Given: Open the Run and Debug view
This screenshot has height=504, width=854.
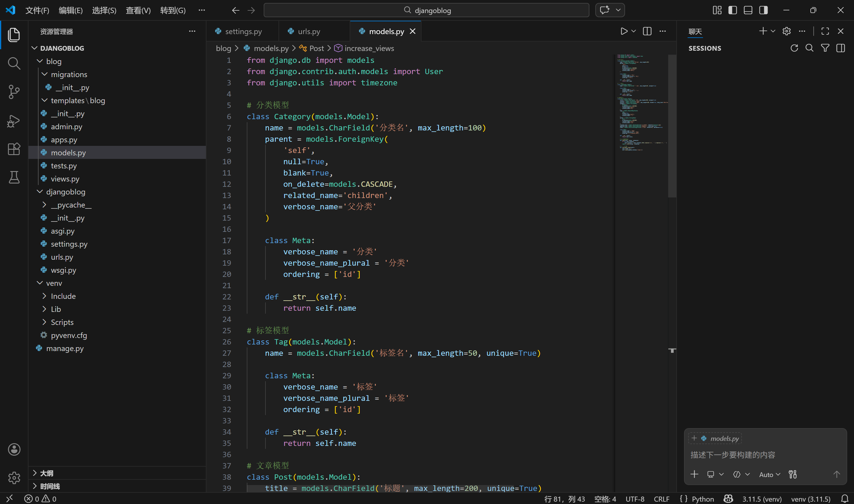Looking at the screenshot, I should [x=14, y=121].
